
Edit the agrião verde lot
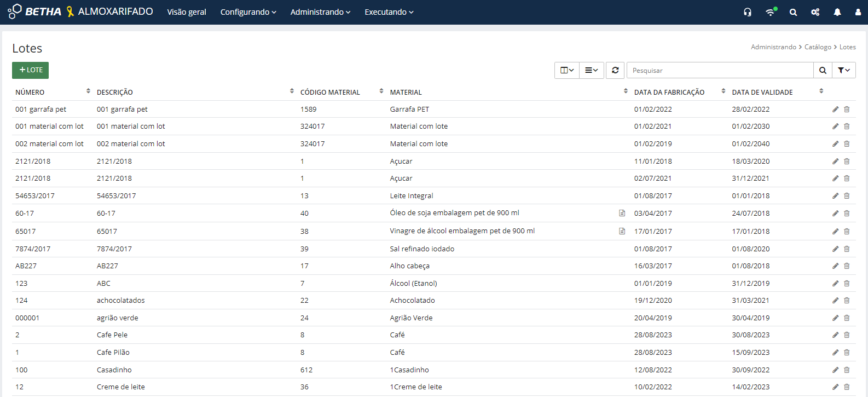(x=836, y=318)
